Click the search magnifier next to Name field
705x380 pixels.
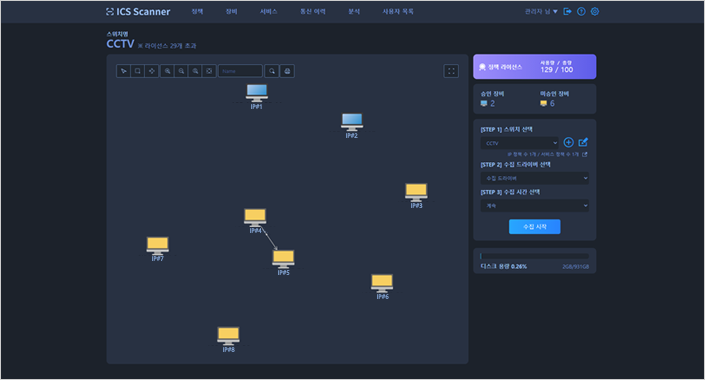[x=272, y=71]
